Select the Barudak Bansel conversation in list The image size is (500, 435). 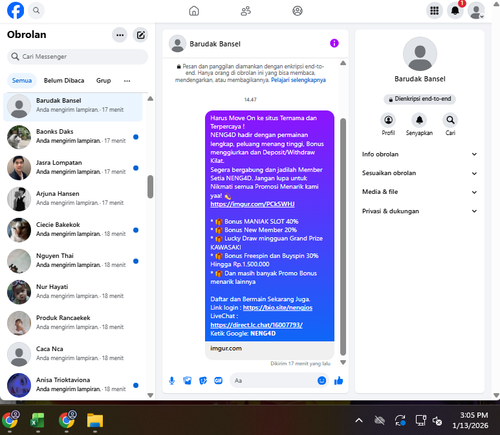coord(73,107)
